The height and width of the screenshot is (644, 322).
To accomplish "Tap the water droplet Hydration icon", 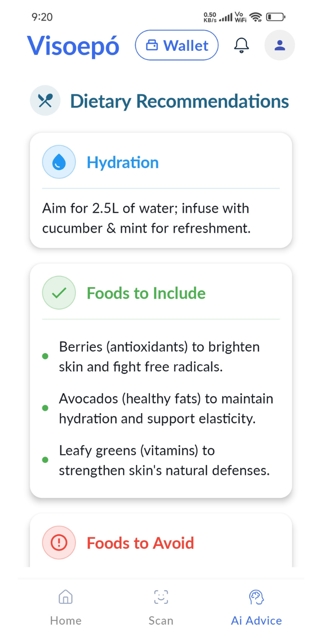I will [x=59, y=162].
